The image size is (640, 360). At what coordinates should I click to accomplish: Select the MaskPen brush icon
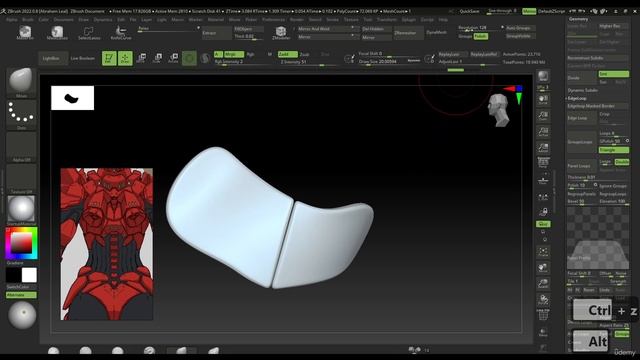(x=25, y=32)
